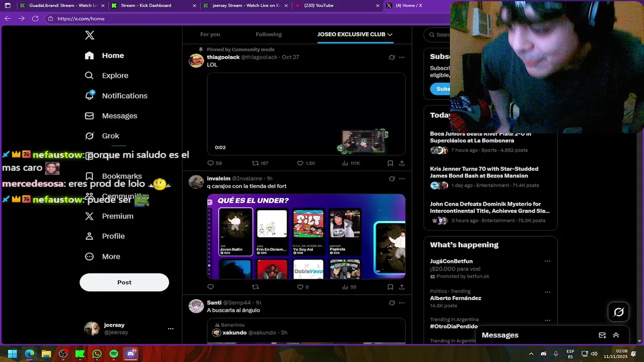
Task: Reply to thiagoolack post with 58 replies
Action: click(x=214, y=163)
